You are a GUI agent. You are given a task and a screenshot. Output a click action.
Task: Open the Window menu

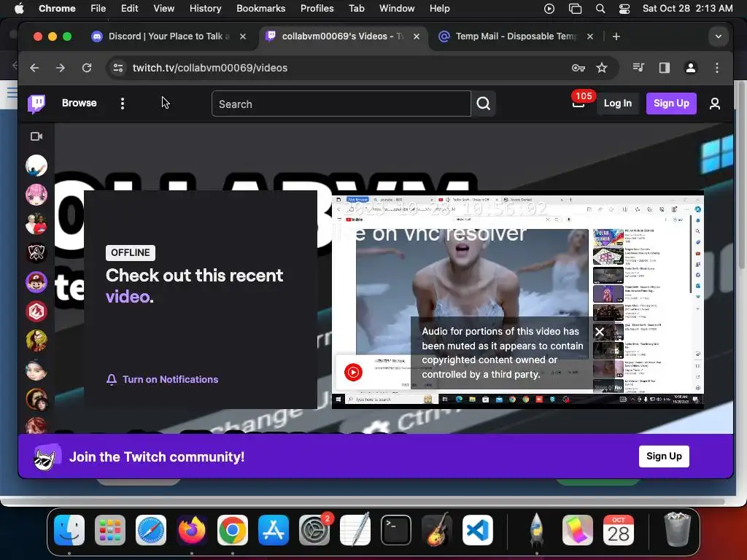click(396, 8)
